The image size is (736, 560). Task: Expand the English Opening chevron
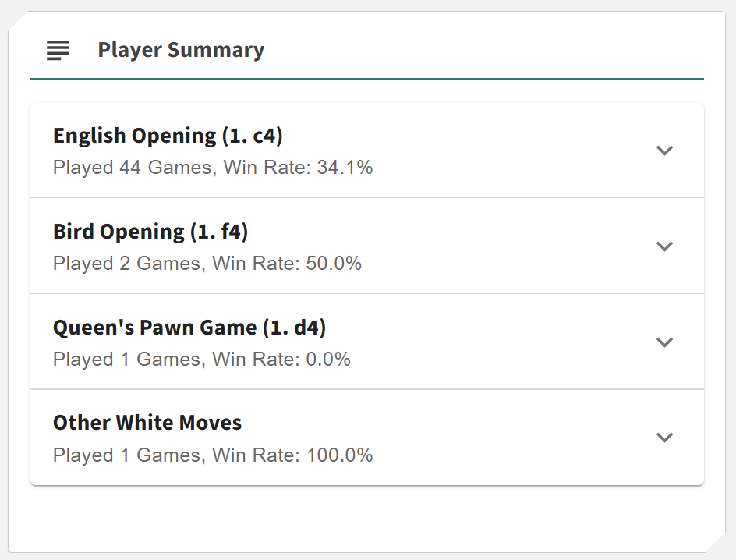[x=664, y=151]
